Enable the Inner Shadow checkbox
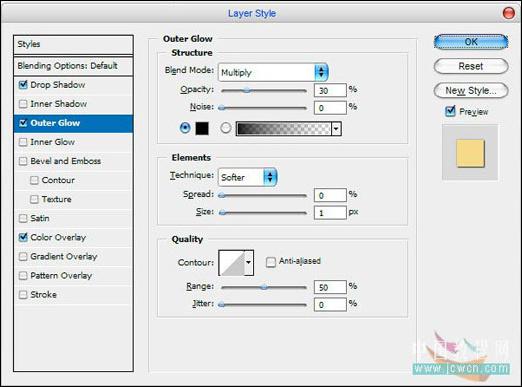This screenshot has height=387, width=522. [x=23, y=104]
